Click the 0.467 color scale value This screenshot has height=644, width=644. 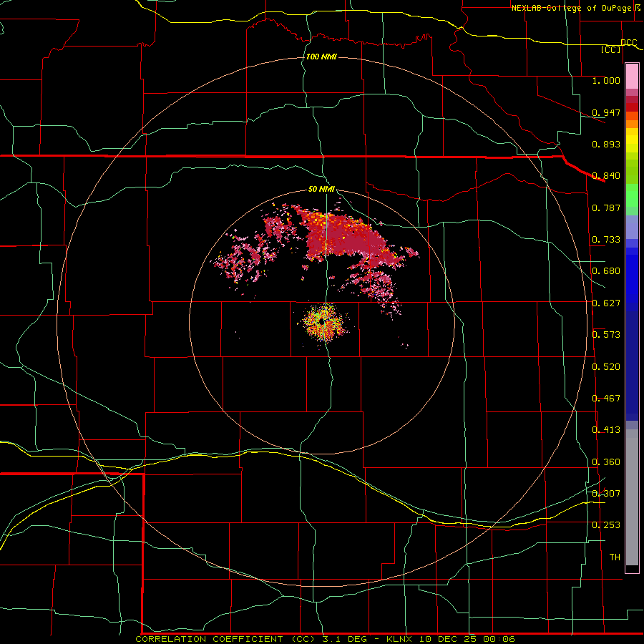point(606,399)
